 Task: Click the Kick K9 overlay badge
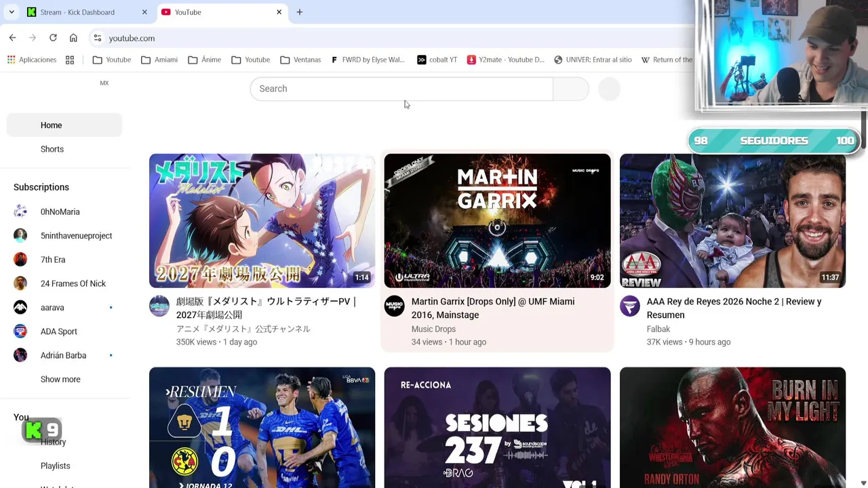click(x=42, y=430)
